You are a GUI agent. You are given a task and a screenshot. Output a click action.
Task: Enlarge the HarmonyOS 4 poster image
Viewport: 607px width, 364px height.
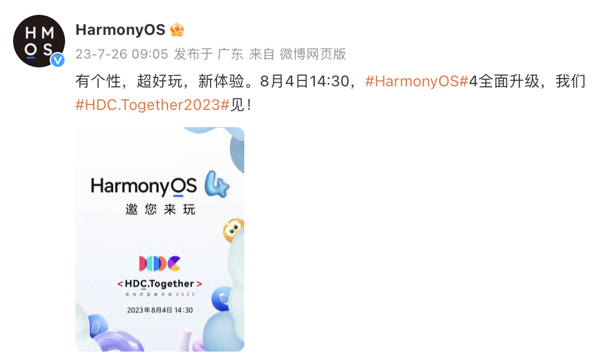click(160, 239)
